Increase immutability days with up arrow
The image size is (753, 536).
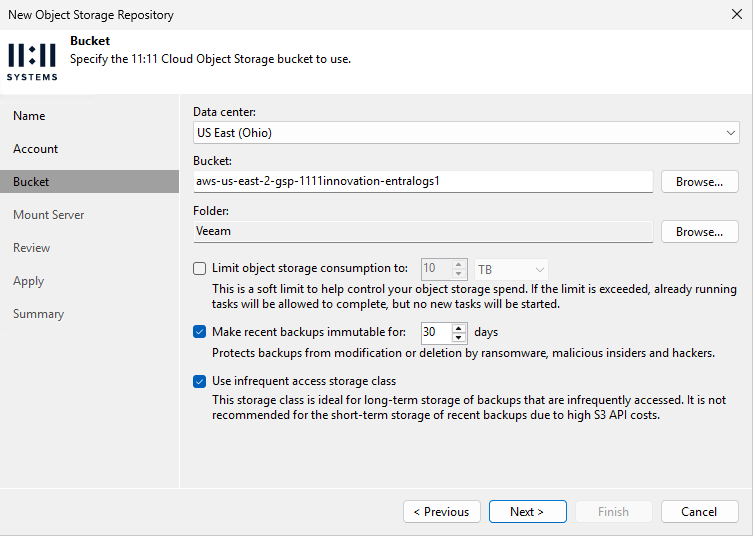coord(459,329)
